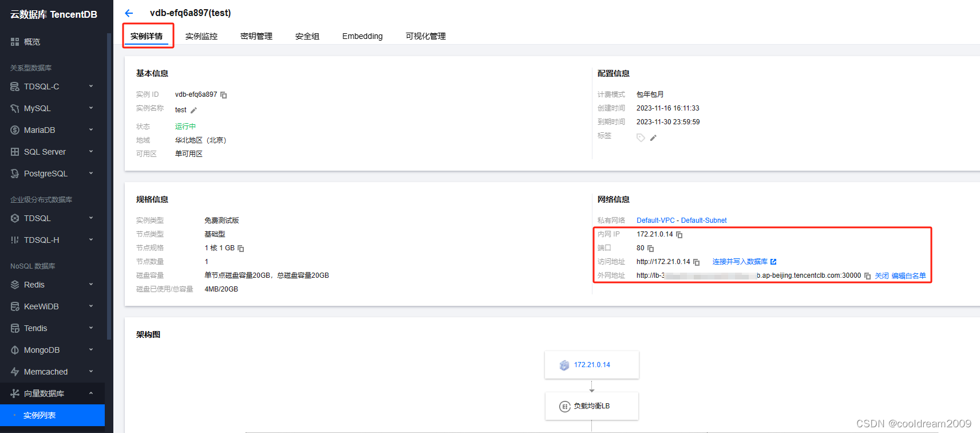This screenshot has height=433, width=980.
Task: Expand the MariaDB menu chevron
Action: pos(91,130)
